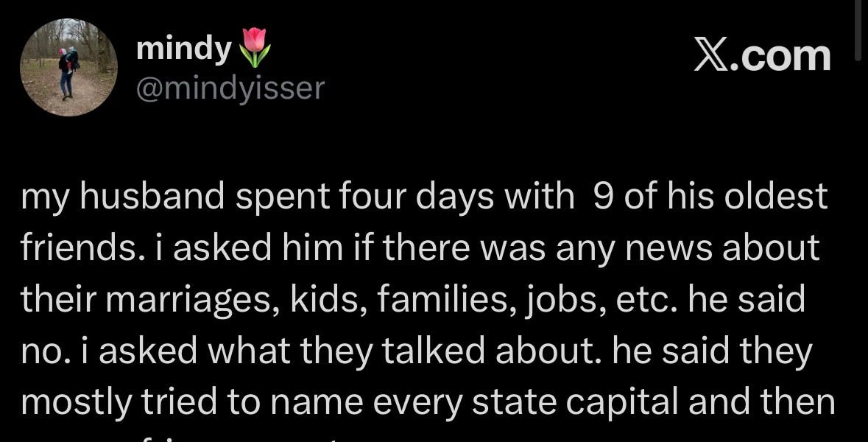Open the @mindyisser handle link
The width and height of the screenshot is (868, 442).
pyautogui.click(x=230, y=88)
